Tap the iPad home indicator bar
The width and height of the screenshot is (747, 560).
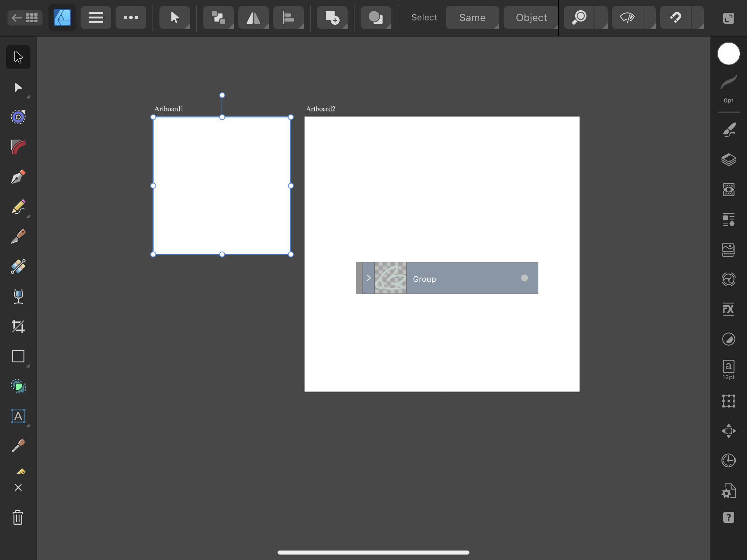tap(373, 552)
